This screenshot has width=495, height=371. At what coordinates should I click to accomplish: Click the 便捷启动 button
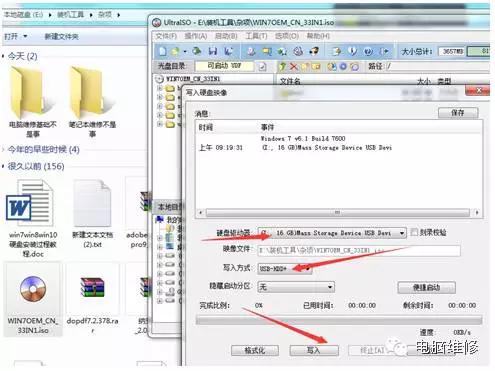pos(426,287)
